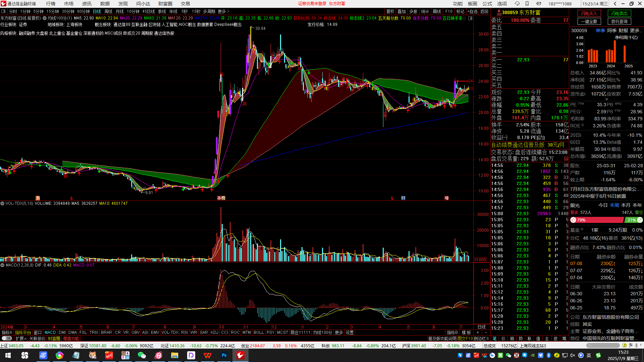The image size is (644, 362).
Task: Click the 一键全撤 button
Action: point(589,21)
